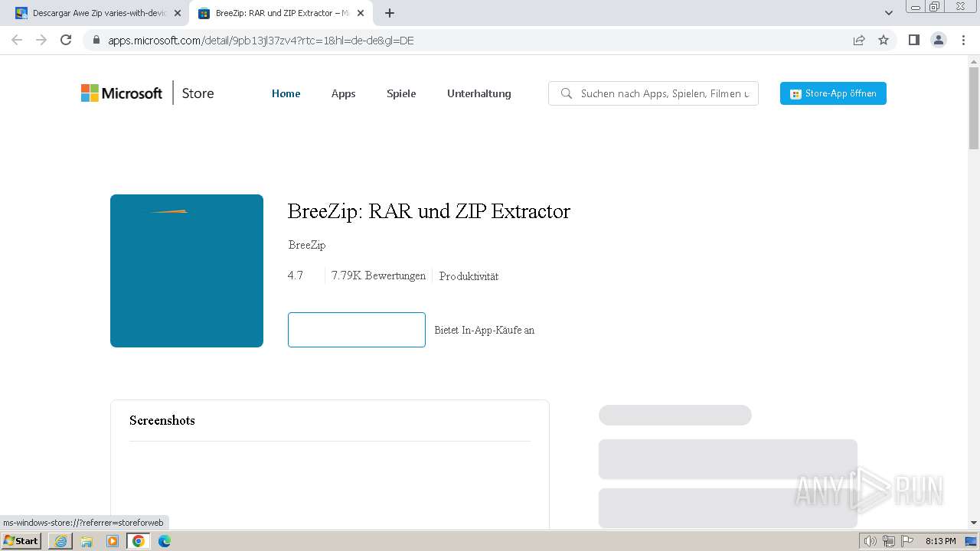Bookmark this page with the star
Screen dimensions: 980x551
coord(884,40)
